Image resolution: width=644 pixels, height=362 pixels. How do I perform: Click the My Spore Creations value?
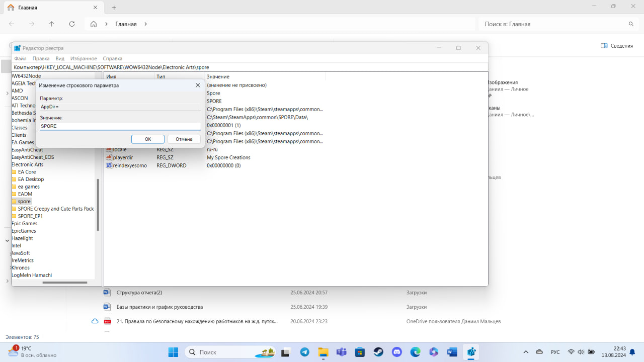[x=228, y=157]
